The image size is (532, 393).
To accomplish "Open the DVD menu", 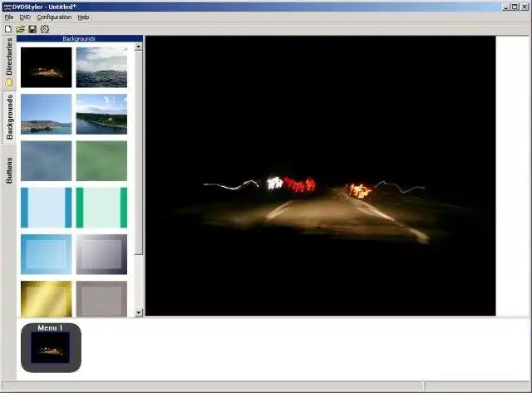I will (25, 17).
